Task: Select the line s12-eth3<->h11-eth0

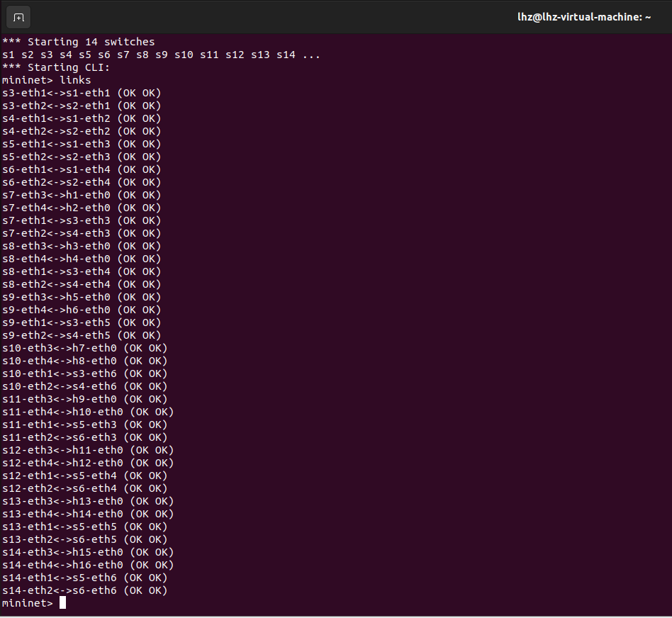Action: pos(88,450)
